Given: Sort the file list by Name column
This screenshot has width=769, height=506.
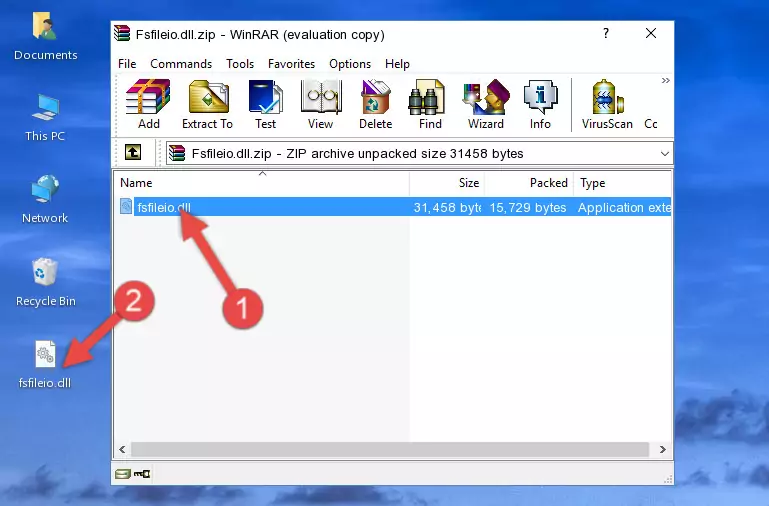Looking at the screenshot, I should coord(262,183).
